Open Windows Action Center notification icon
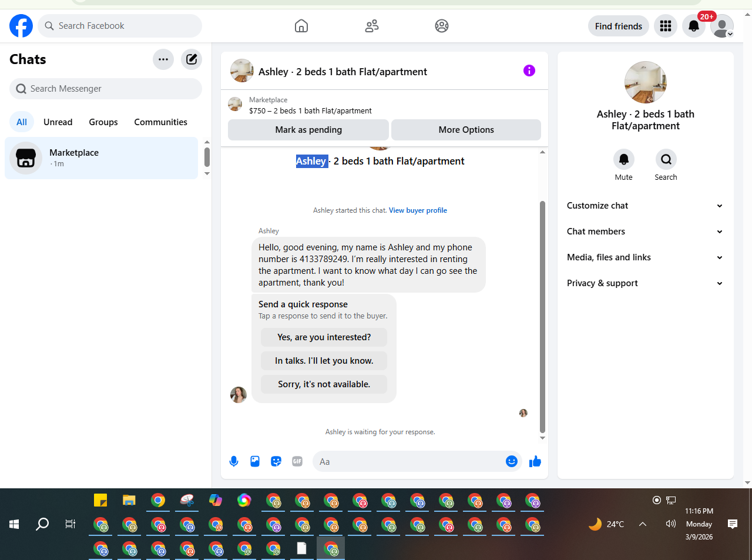The height and width of the screenshot is (560, 752). 732,524
